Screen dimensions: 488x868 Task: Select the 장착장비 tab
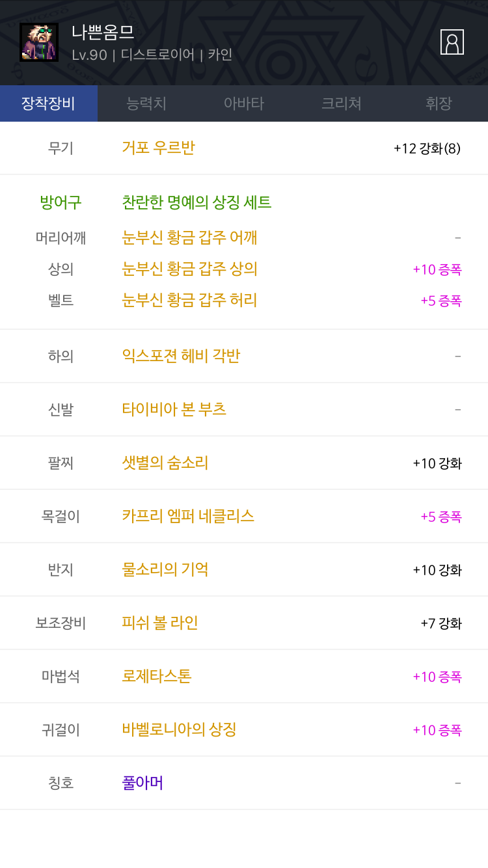click(x=49, y=103)
